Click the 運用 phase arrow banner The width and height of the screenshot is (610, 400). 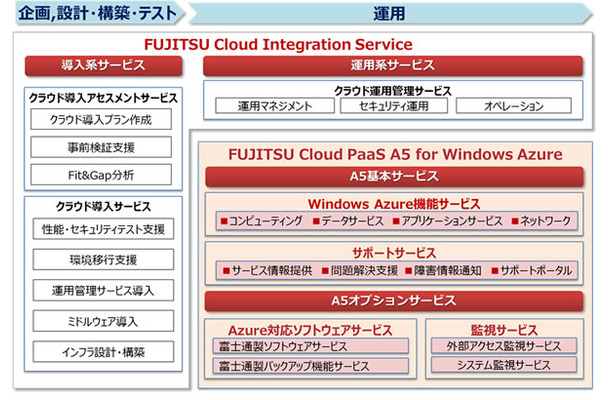pos(390,14)
